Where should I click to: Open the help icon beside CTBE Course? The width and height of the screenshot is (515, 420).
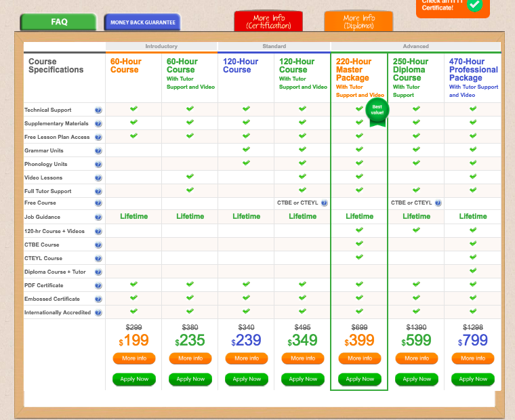click(x=98, y=245)
